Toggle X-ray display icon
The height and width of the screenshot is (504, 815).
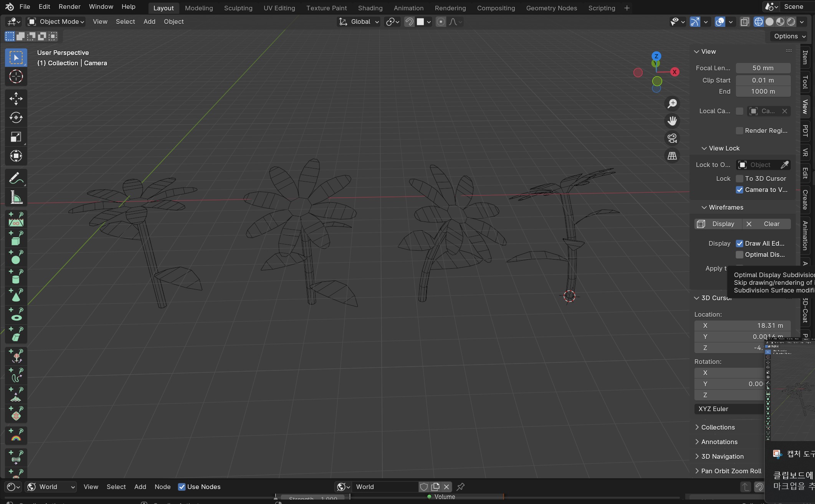[x=745, y=22]
